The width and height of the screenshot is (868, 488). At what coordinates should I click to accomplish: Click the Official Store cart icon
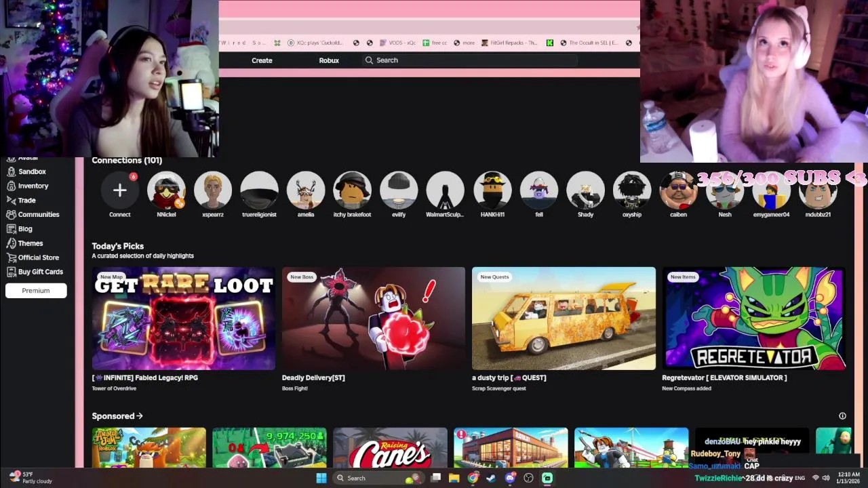click(x=11, y=258)
